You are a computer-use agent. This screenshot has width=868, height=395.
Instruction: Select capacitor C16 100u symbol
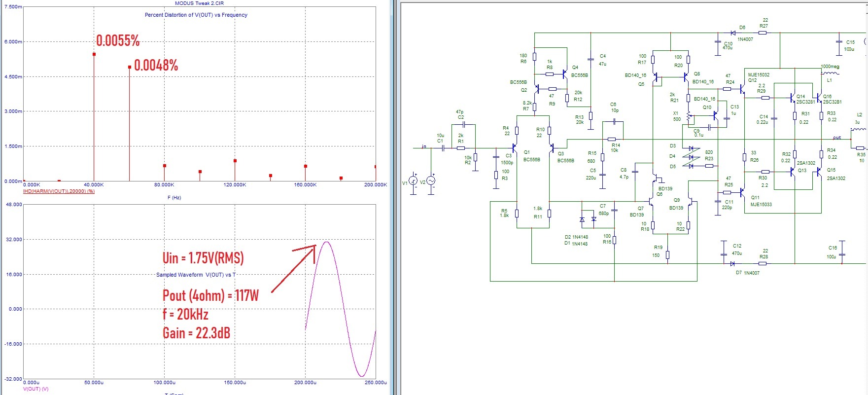tap(842, 254)
